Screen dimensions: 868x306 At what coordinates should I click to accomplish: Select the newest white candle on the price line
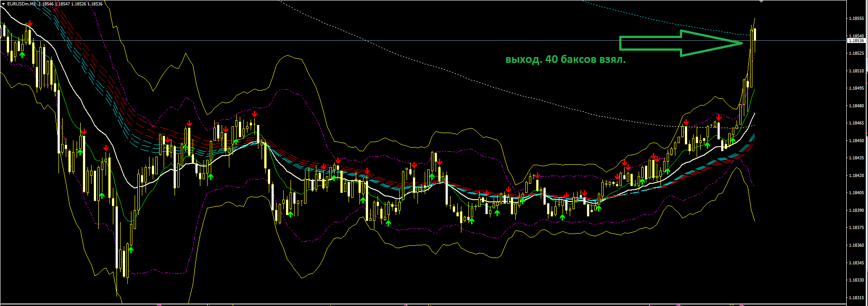(755, 35)
